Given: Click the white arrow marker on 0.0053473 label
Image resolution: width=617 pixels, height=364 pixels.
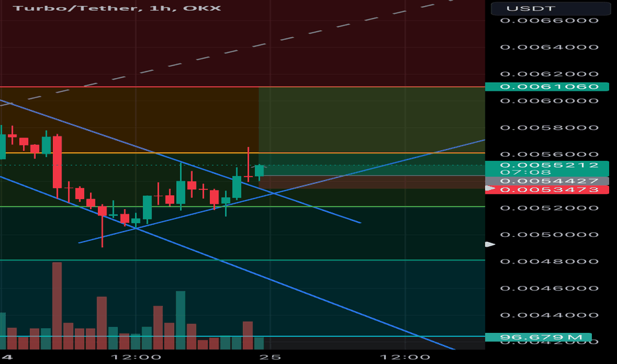Looking at the screenshot, I should [x=490, y=189].
